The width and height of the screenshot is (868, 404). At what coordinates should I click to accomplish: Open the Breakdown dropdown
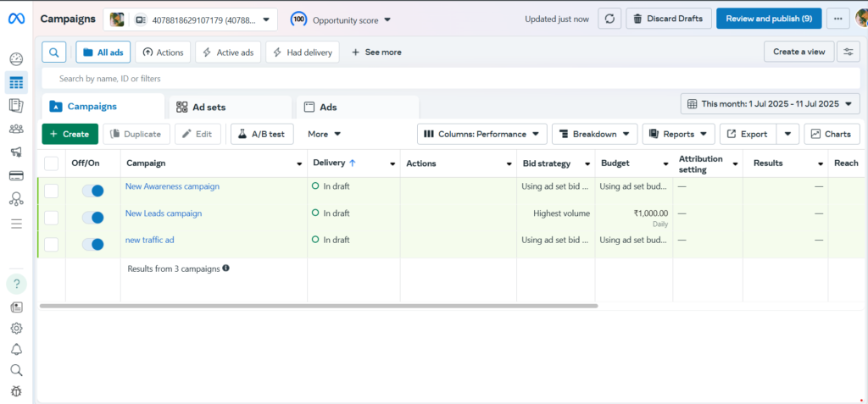(x=594, y=134)
